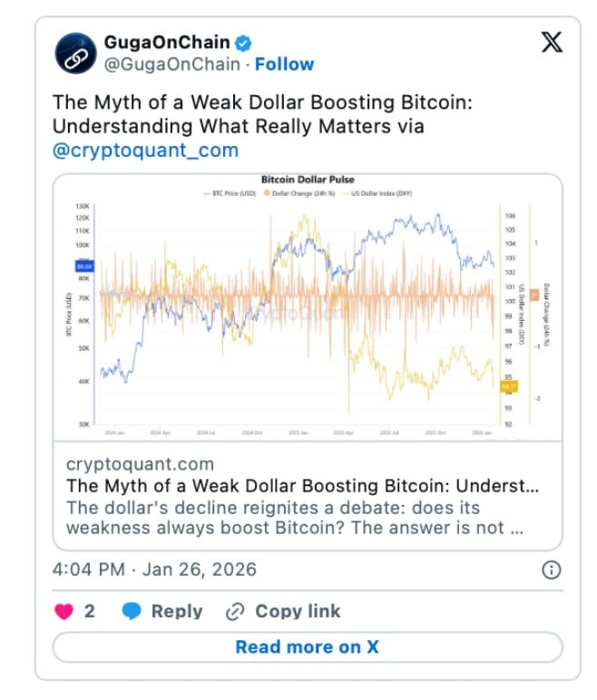The image size is (597, 700).
Task: Click the blue verified badge
Action: 245,42
